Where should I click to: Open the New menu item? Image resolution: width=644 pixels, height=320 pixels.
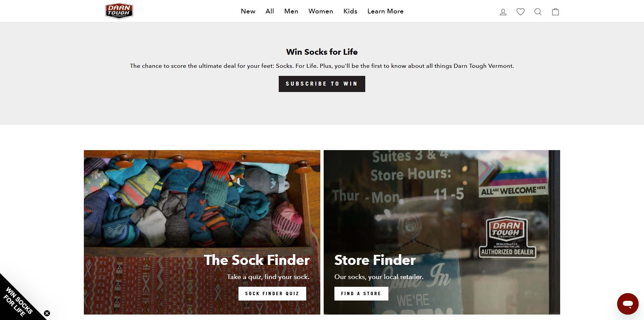point(248,11)
